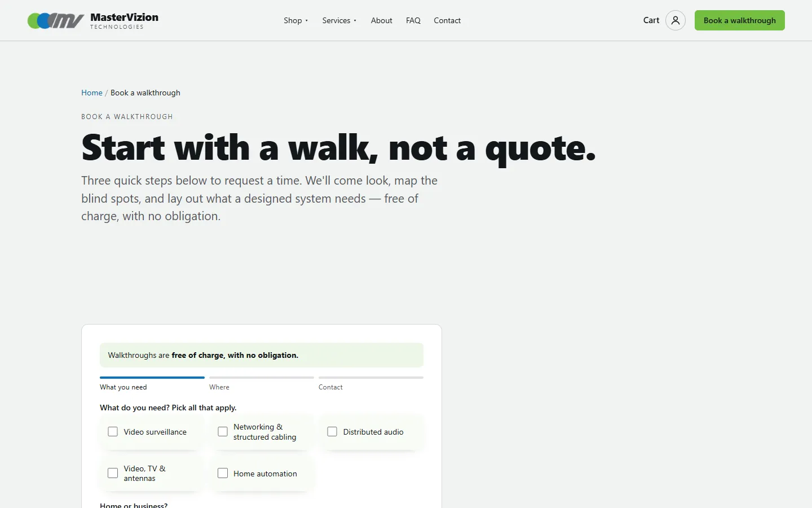Open the Cart

[651, 20]
